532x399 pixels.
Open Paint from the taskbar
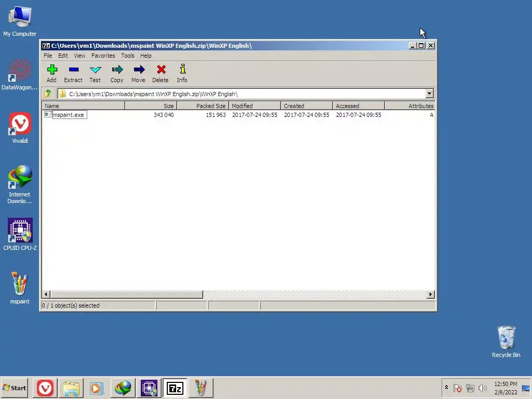(x=201, y=388)
